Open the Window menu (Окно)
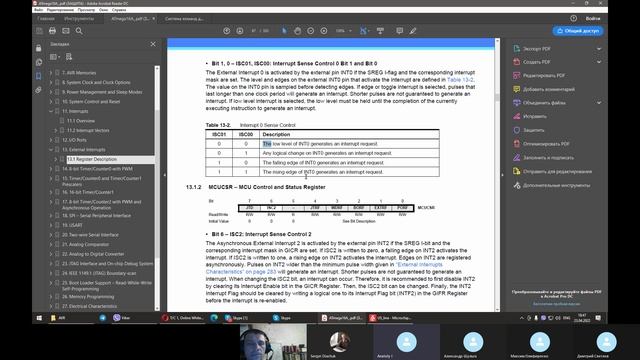The width and height of the screenshot is (640, 360). point(104,10)
